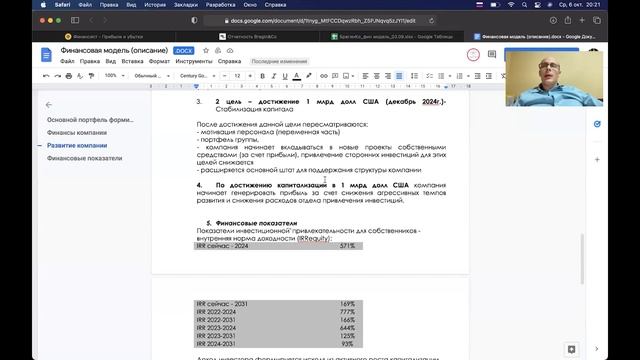The height and width of the screenshot is (360, 640).
Task: Insert a checklist from toolbar
Action: coord(429,76)
